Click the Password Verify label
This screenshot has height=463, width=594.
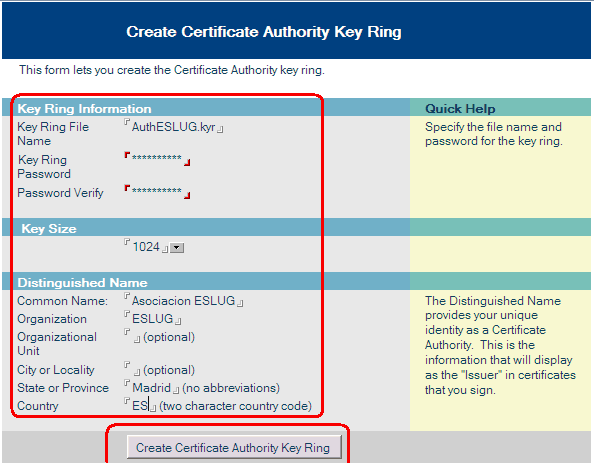click(60, 193)
